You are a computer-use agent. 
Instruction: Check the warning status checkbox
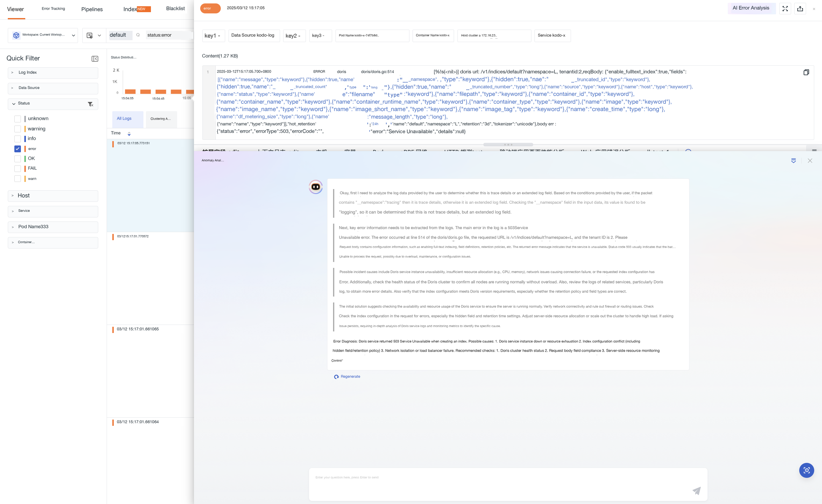coord(18,129)
